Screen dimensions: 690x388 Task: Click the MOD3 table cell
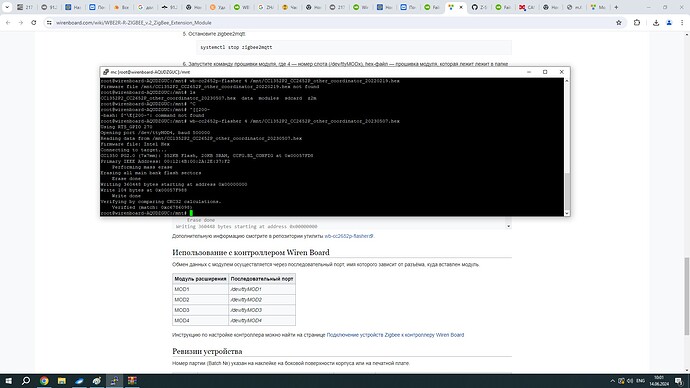click(x=200, y=310)
